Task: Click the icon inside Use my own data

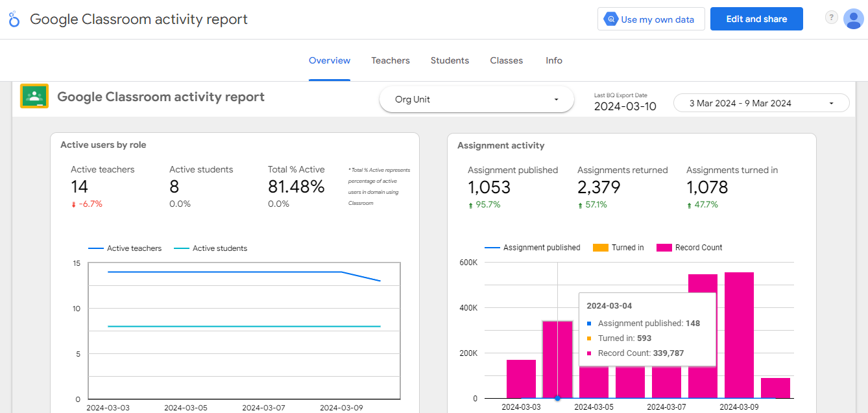Action: pos(610,19)
